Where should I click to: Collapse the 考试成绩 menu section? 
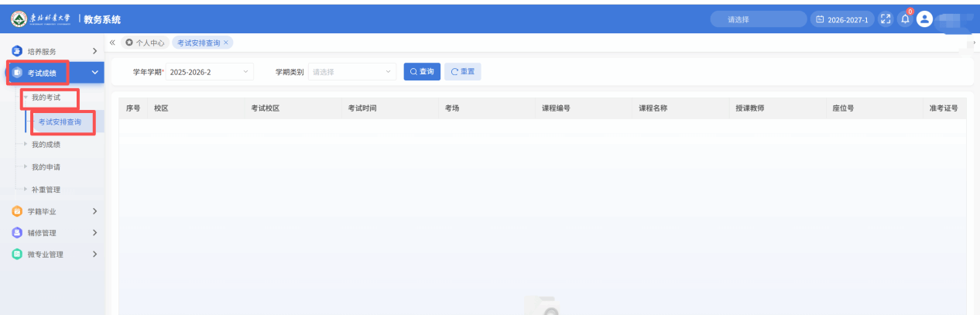pyautogui.click(x=94, y=73)
